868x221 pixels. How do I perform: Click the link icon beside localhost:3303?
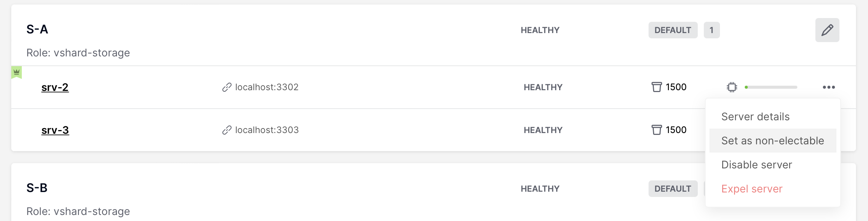point(227,130)
